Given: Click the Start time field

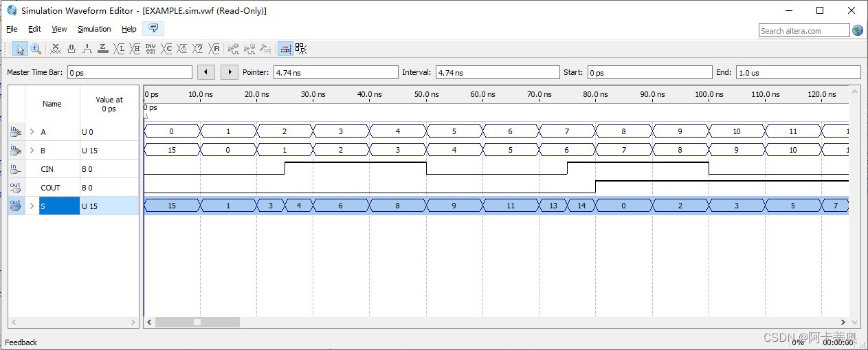Looking at the screenshot, I should (x=649, y=72).
